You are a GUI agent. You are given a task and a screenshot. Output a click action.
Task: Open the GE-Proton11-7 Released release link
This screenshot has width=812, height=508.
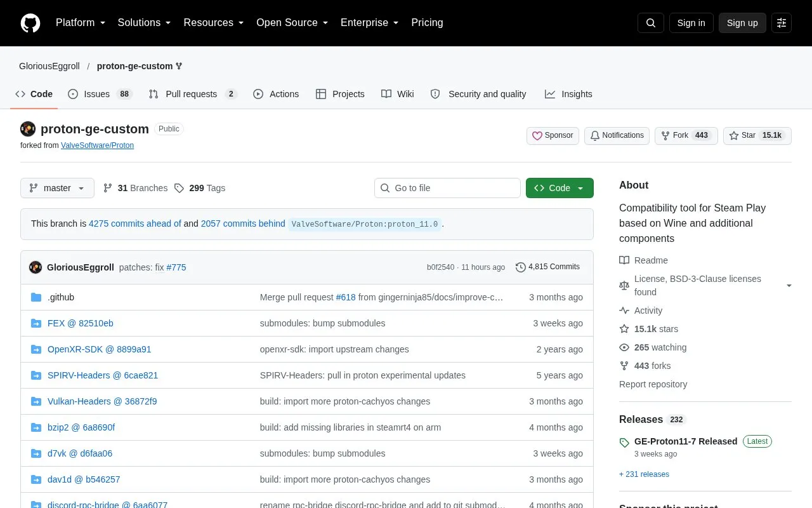pyautogui.click(x=686, y=441)
